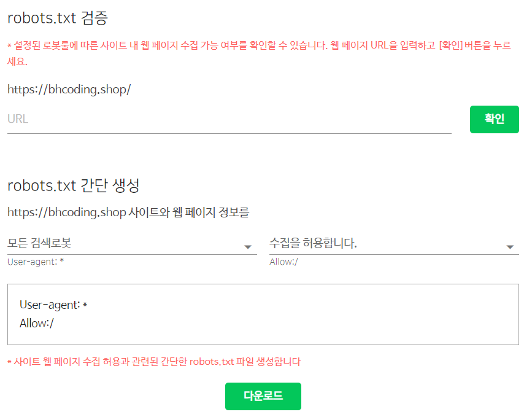Click the User-agent: * hint under the robot dropdown
The image size is (532, 417).
[x=36, y=262]
